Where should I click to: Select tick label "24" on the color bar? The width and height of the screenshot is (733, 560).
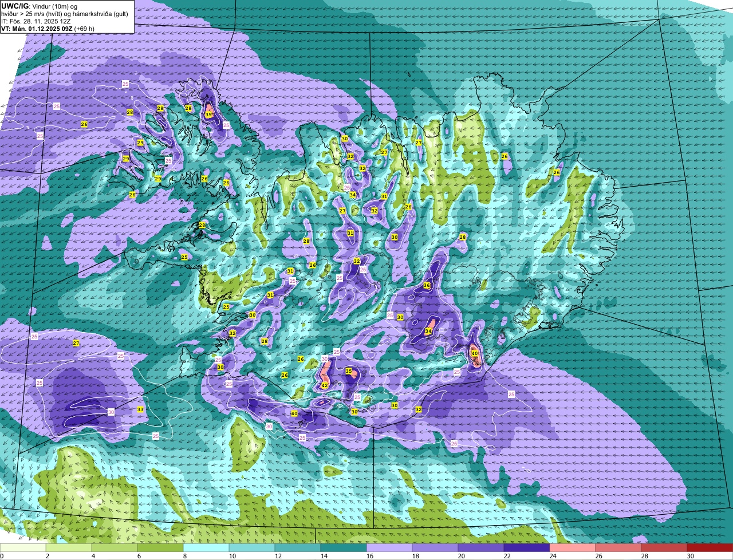[553, 556]
